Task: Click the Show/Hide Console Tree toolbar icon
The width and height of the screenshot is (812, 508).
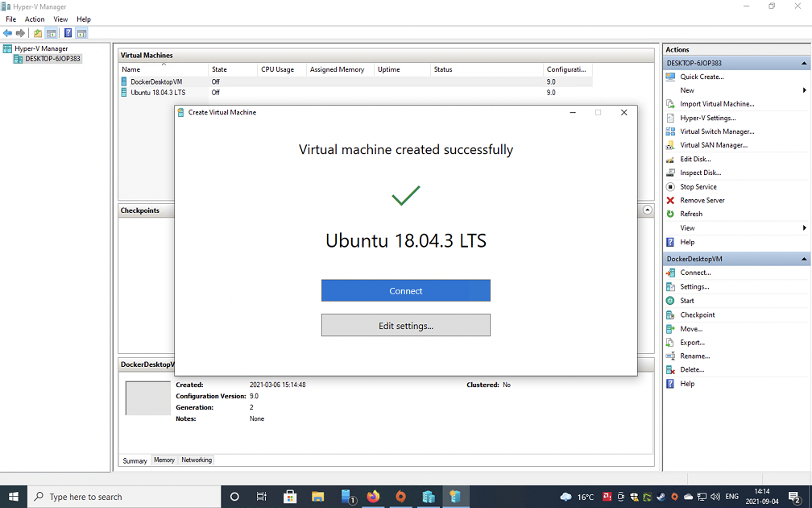Action: (x=52, y=33)
